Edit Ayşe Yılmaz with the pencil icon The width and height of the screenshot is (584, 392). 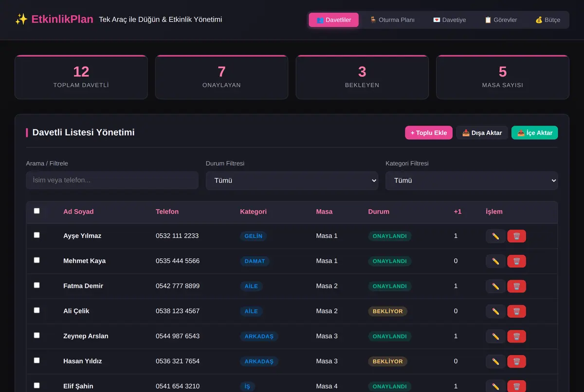point(495,236)
